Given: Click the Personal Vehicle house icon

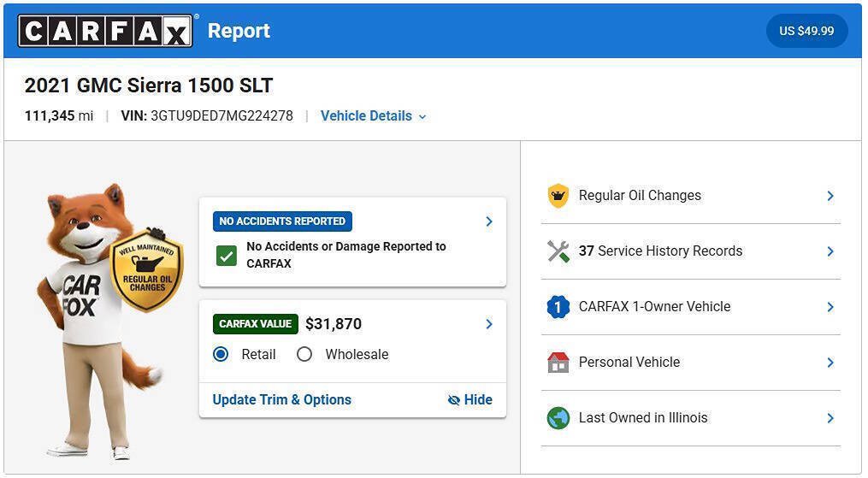Looking at the screenshot, I should (x=558, y=363).
